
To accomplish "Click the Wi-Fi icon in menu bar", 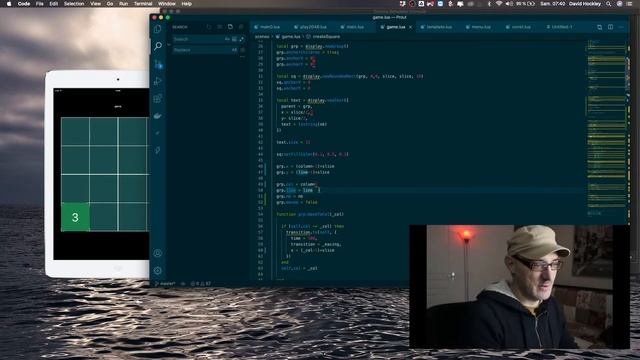I will [499, 4].
